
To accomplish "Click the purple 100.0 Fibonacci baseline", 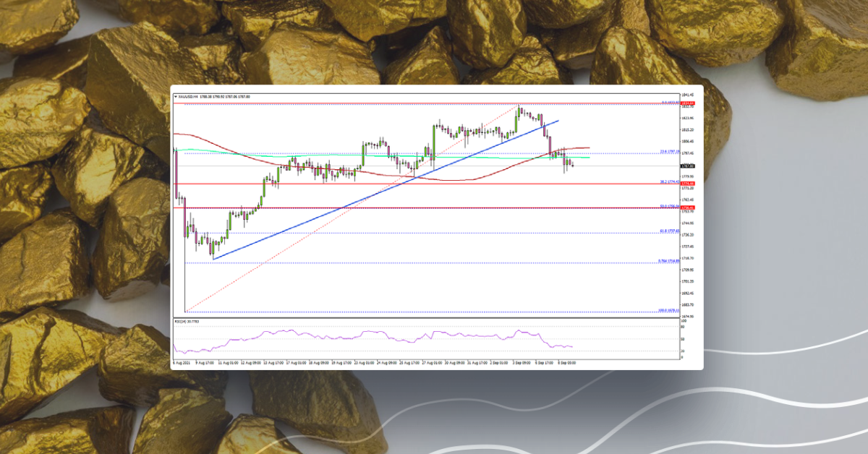I will [x=434, y=313].
